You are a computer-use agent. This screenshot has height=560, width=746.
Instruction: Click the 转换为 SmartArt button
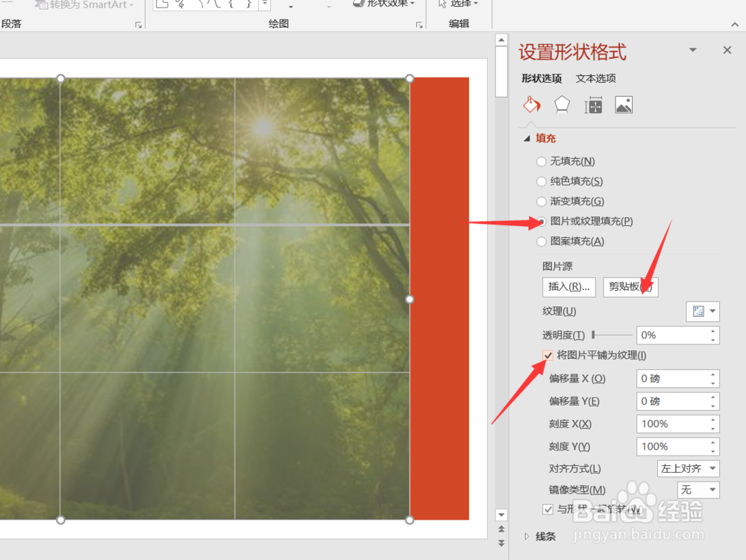(x=85, y=4)
